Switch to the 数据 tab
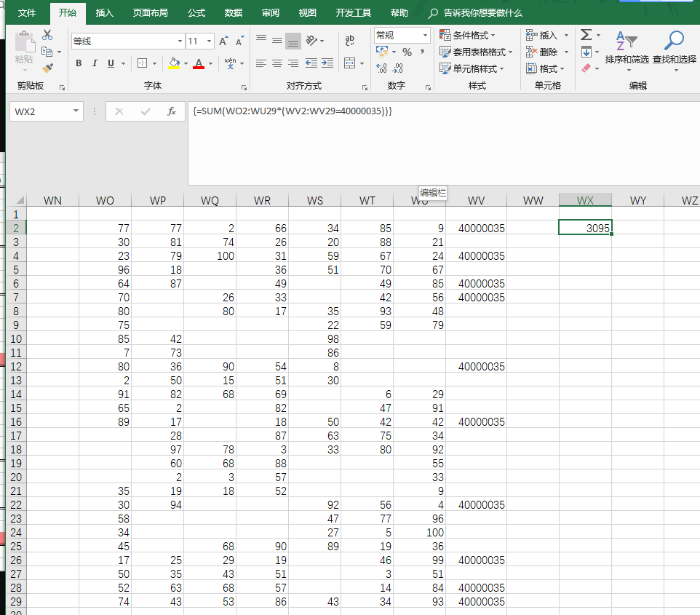 click(x=234, y=13)
